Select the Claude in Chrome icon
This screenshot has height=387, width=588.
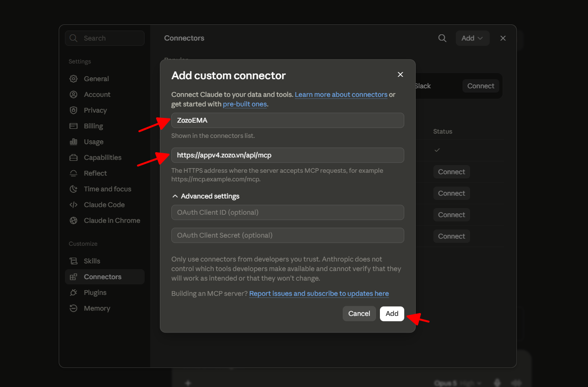pyautogui.click(x=73, y=220)
